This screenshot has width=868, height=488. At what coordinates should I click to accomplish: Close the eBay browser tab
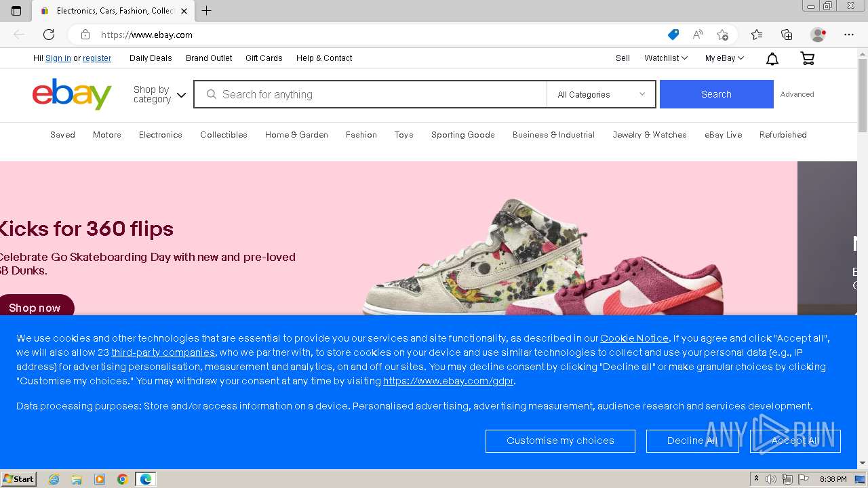click(184, 11)
